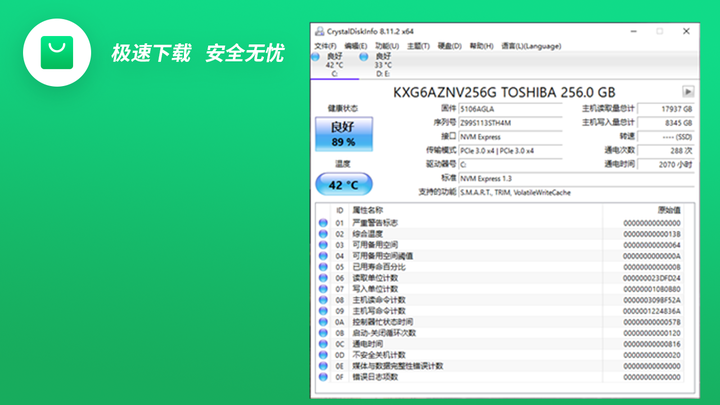This screenshot has width=720, height=405.
Task: Select the 控制器忙状态时间 attribute row
Action: [500, 322]
